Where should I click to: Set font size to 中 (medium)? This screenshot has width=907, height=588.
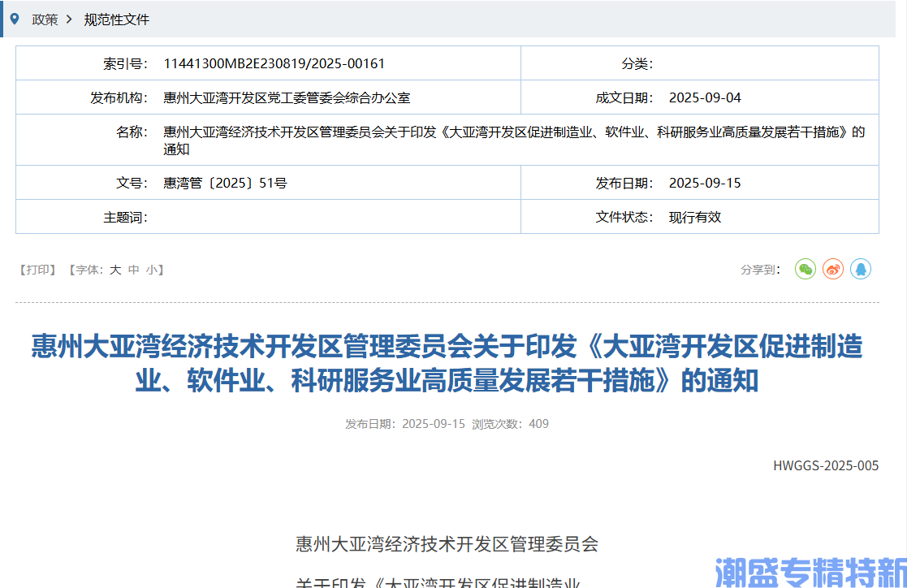pyautogui.click(x=134, y=270)
